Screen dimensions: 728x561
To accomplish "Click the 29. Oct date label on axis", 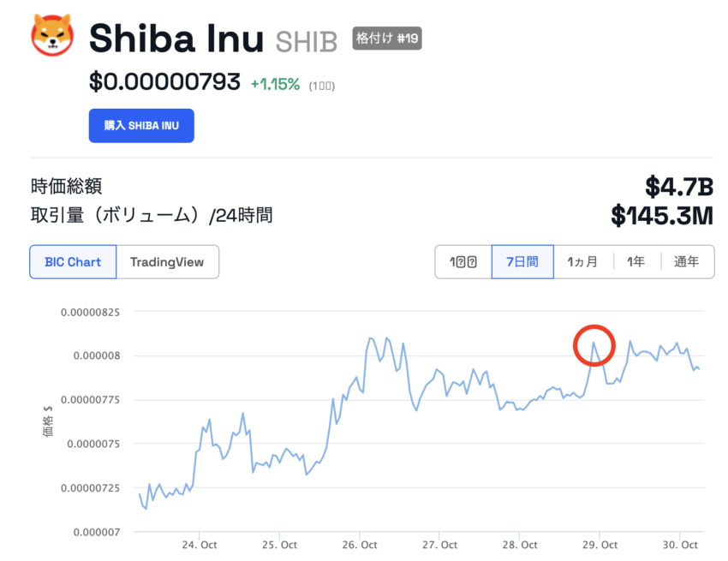I will pos(600,545).
